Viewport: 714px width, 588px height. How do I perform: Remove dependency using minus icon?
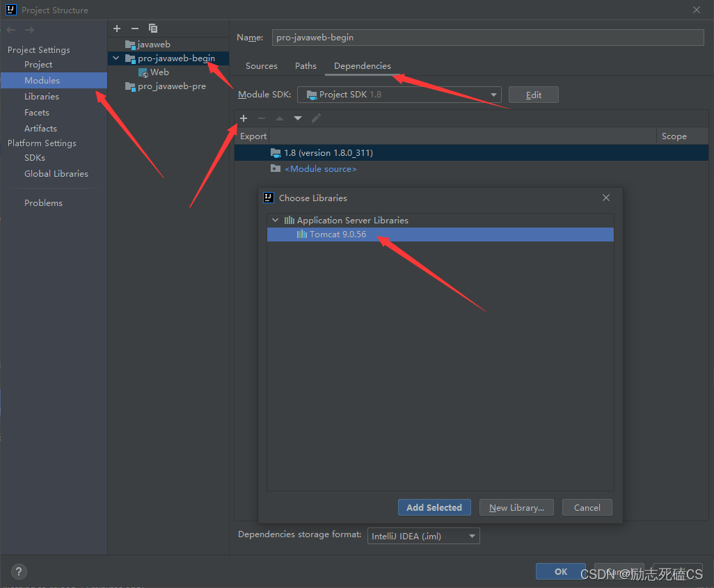pos(262,118)
